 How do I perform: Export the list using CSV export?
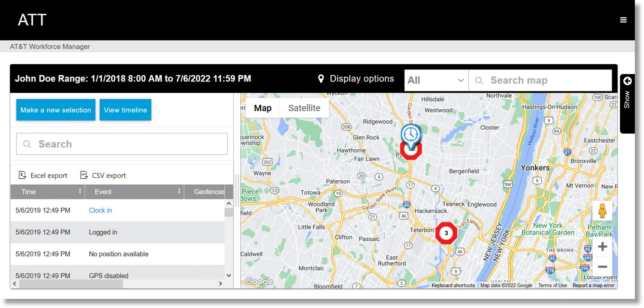tap(103, 175)
